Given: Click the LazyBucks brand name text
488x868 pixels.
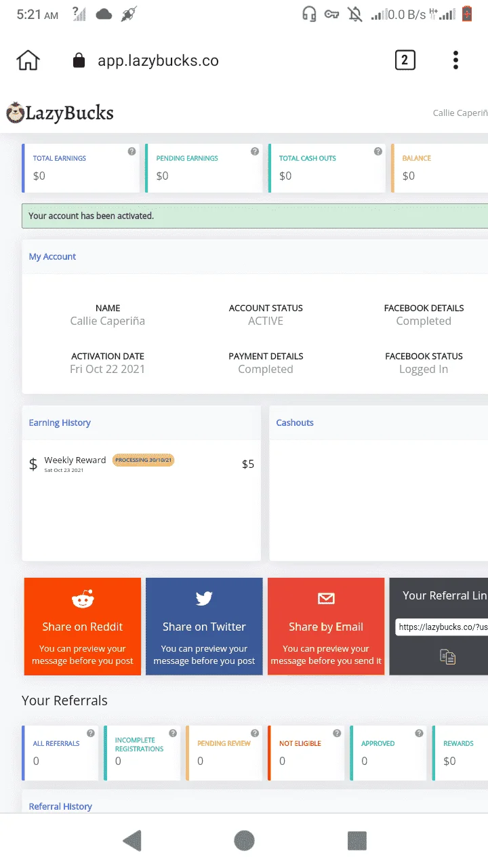Looking at the screenshot, I should tap(70, 113).
